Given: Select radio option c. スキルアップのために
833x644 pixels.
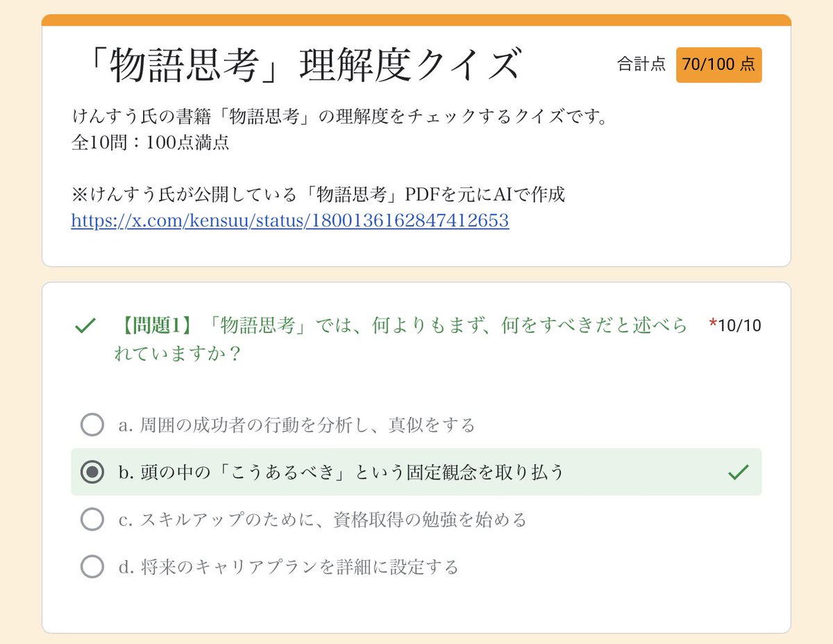Looking at the screenshot, I should click(x=92, y=519).
